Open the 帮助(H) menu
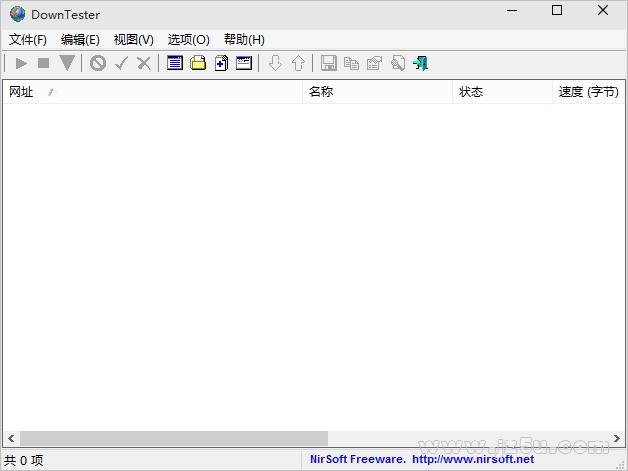628x471 pixels. [x=244, y=40]
